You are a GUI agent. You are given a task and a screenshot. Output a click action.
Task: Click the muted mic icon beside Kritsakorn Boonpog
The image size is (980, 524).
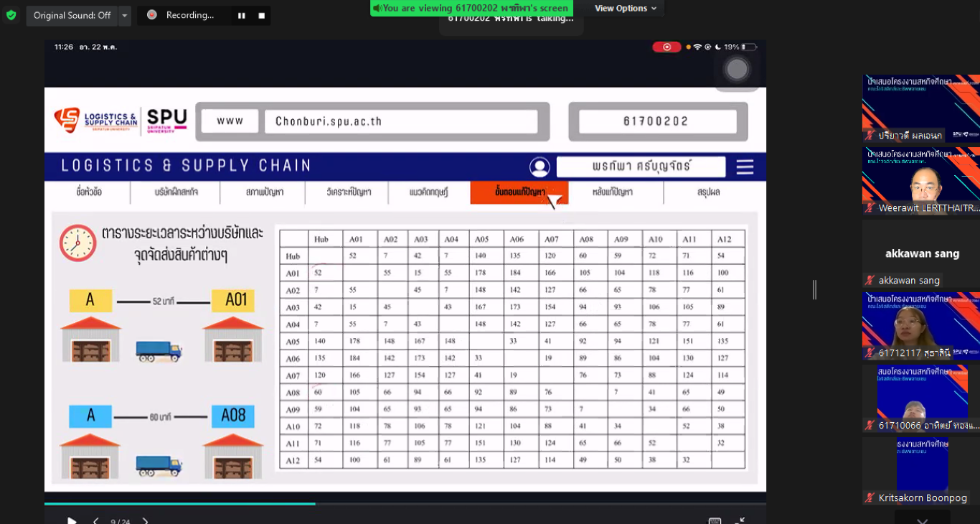870,498
